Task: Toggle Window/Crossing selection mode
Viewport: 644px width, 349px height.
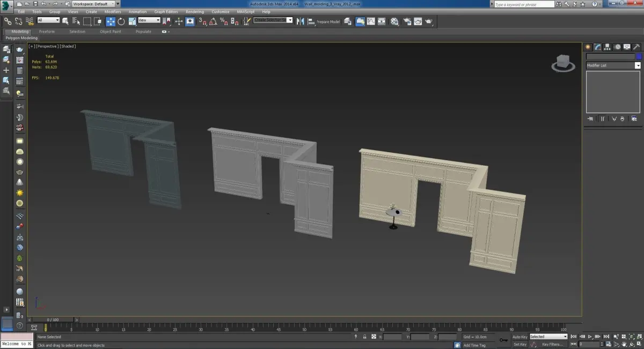Action: tap(98, 21)
